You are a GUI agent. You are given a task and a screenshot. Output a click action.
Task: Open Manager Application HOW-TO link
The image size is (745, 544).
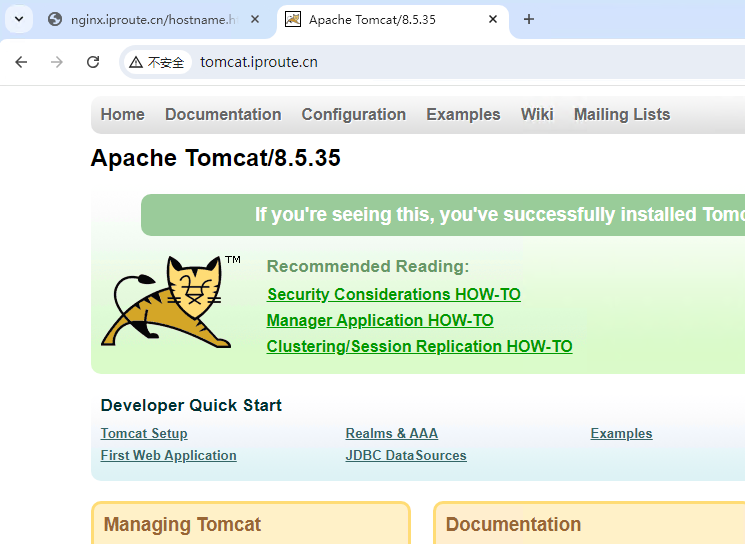[x=379, y=320]
